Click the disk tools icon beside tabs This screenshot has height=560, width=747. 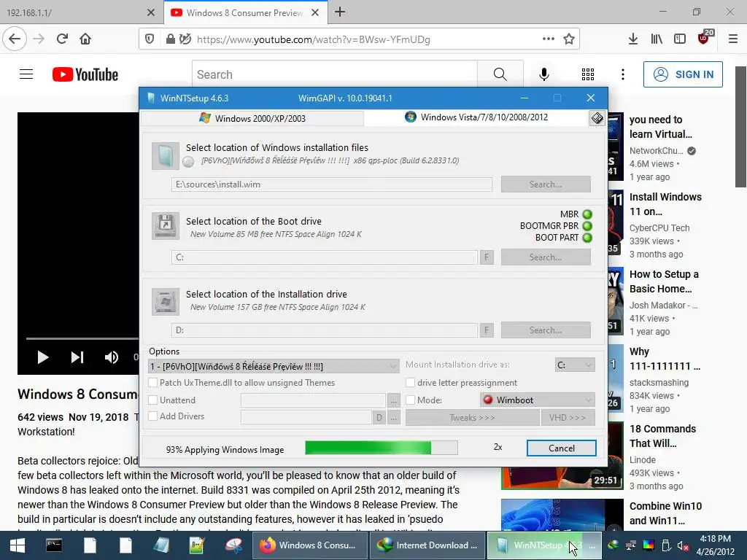(x=597, y=118)
